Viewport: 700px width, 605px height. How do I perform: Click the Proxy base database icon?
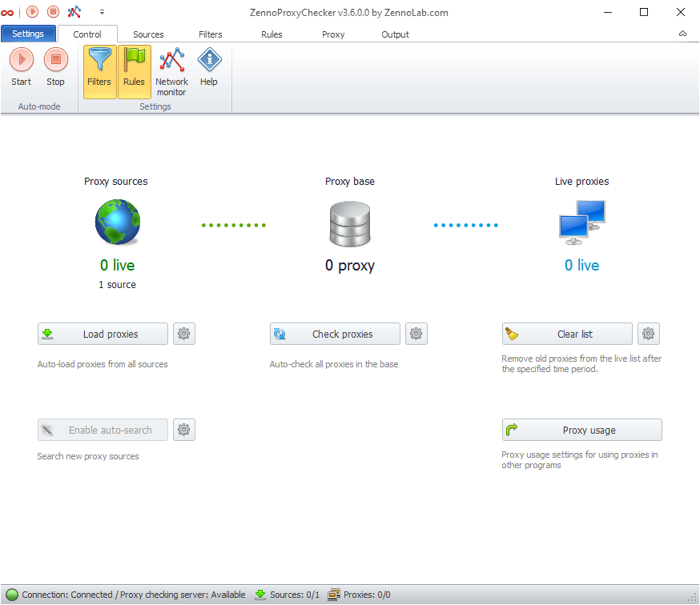(350, 223)
